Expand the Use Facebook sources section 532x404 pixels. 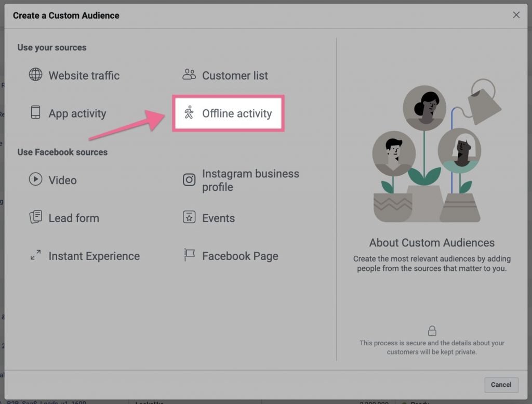pyautogui.click(x=62, y=152)
